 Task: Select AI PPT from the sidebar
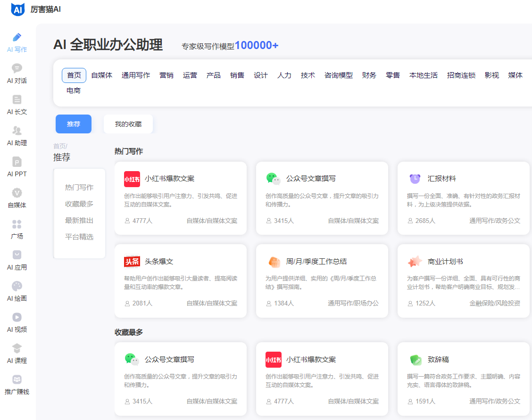pyautogui.click(x=17, y=167)
